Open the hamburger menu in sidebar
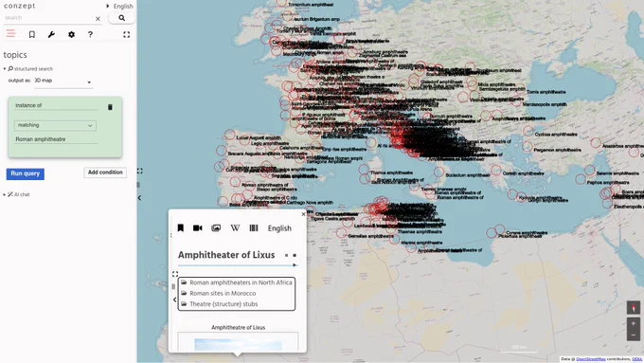This screenshot has height=363, width=644. point(10,34)
